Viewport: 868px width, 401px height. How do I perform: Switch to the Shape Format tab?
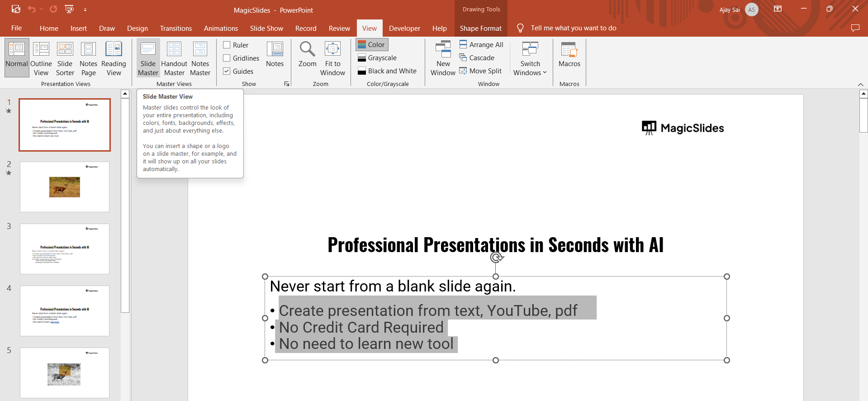tap(480, 28)
